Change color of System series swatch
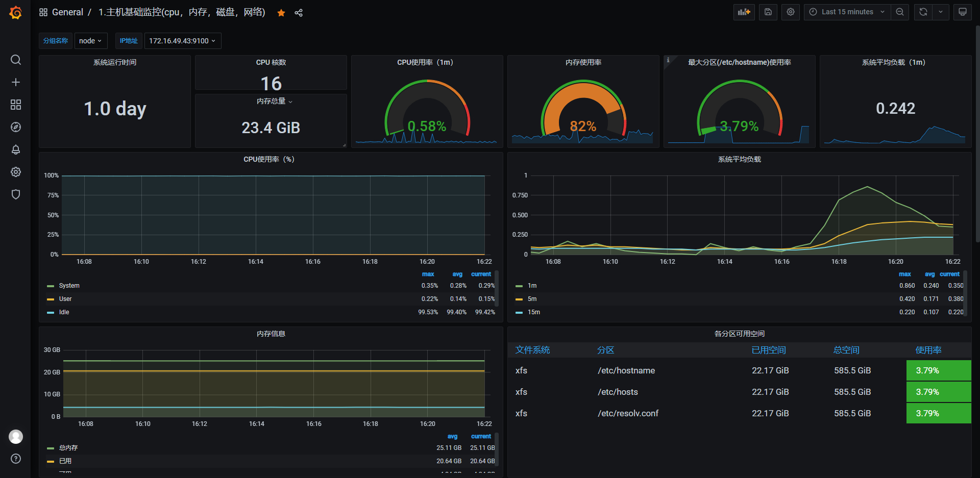The width and height of the screenshot is (980, 478). tap(51, 286)
